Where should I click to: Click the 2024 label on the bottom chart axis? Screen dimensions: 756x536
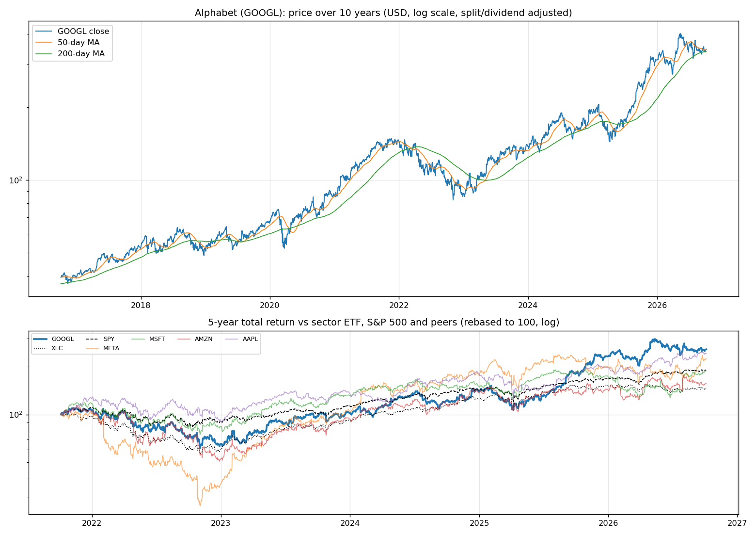[x=350, y=523]
